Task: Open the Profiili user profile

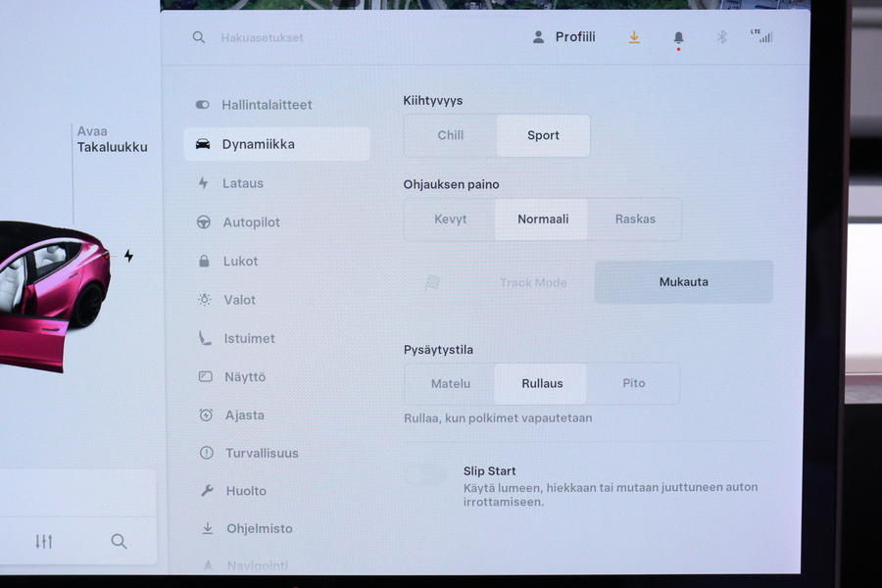Action: pyautogui.click(x=563, y=37)
